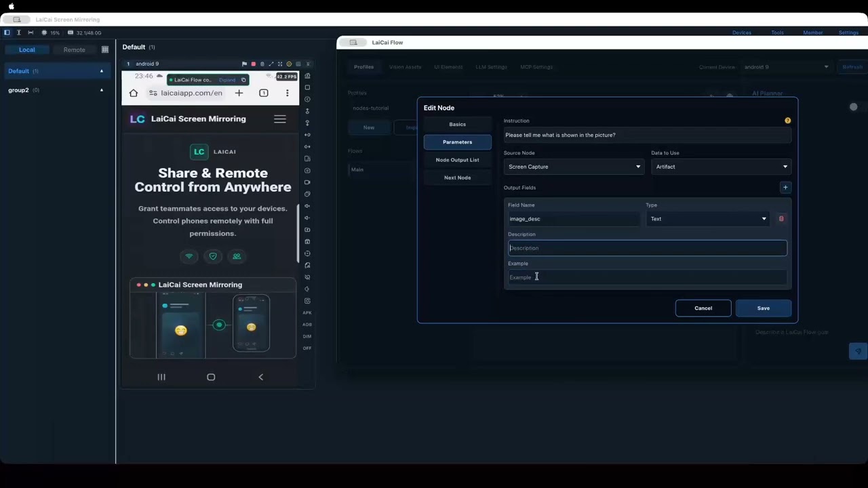Click the flag icon in android 9 toolbar

click(x=244, y=64)
